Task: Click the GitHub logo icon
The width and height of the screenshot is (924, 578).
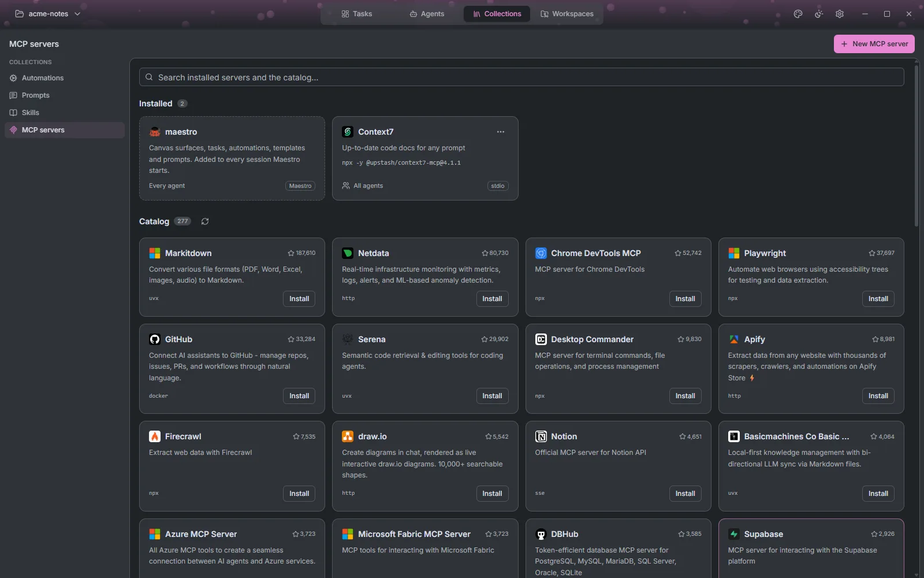Action: (155, 339)
